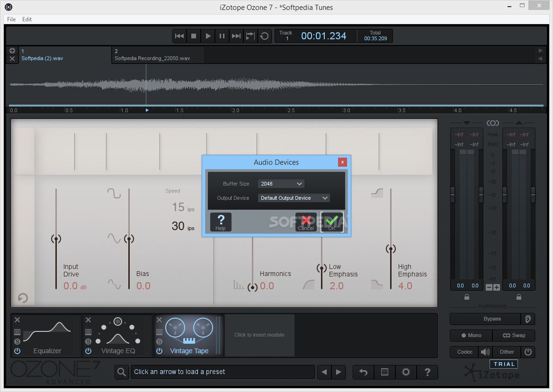Open the history list icon
Image resolution: width=553 pixels, height=392 pixels.
click(x=384, y=372)
